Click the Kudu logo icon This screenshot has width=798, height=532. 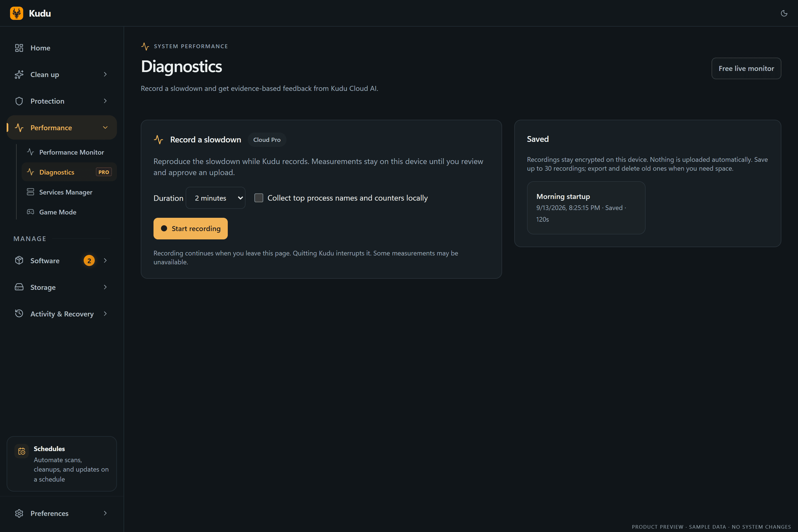click(x=17, y=13)
